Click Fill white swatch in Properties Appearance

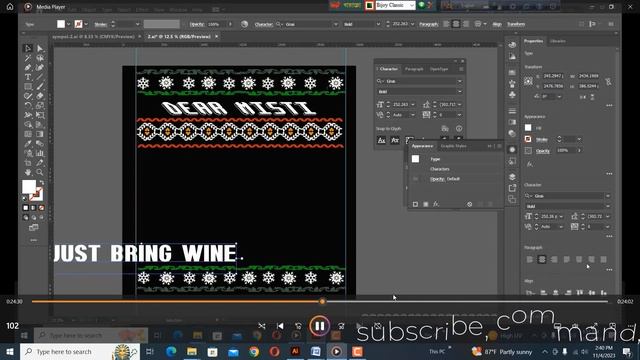pos(528,128)
